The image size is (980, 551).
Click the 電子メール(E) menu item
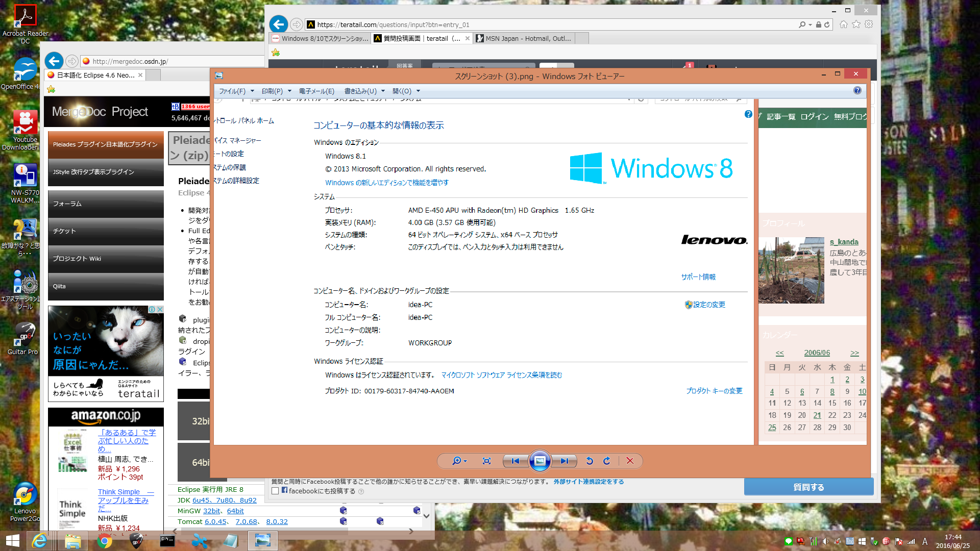[x=316, y=91]
